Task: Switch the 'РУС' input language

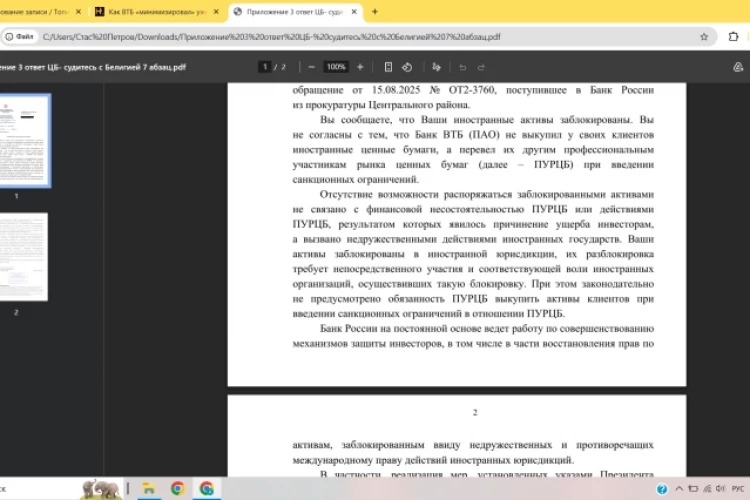Action: pyautogui.click(x=738, y=489)
